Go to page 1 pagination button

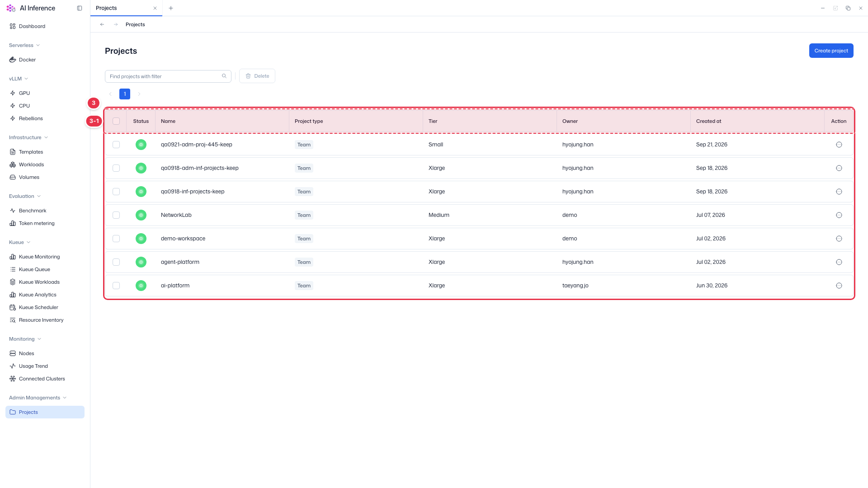[x=125, y=94]
